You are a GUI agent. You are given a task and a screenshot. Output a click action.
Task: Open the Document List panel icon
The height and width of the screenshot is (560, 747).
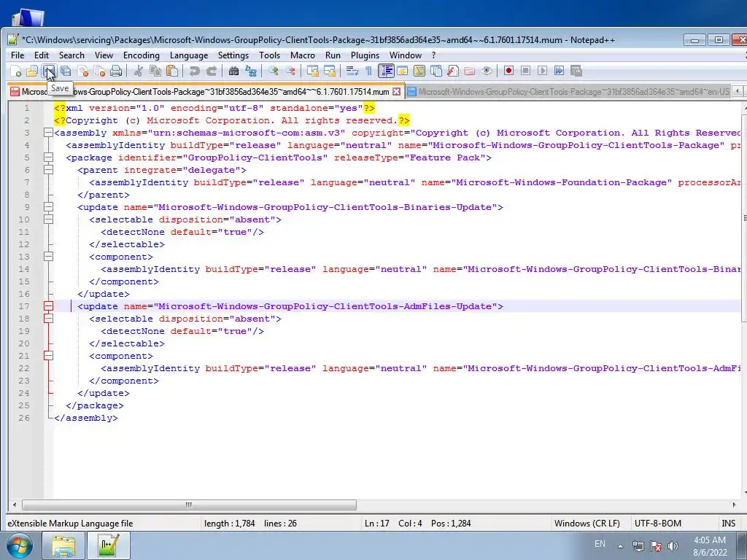pyautogui.click(x=436, y=71)
